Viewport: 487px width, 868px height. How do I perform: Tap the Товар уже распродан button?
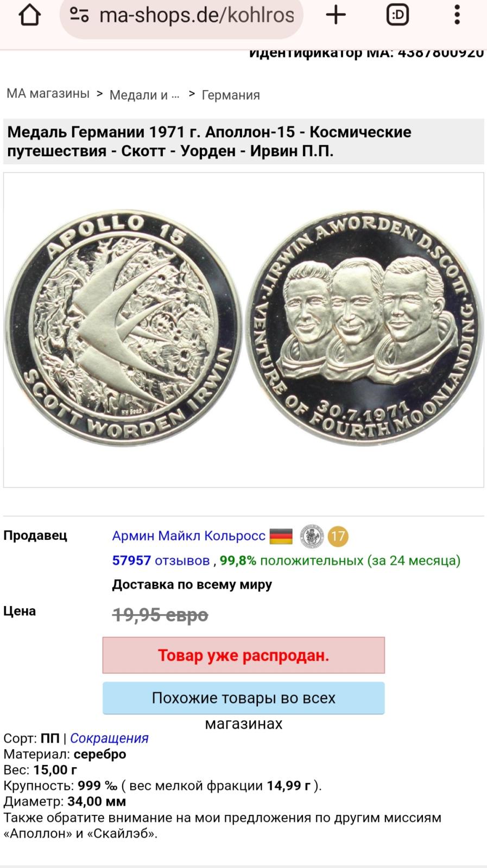(x=244, y=655)
